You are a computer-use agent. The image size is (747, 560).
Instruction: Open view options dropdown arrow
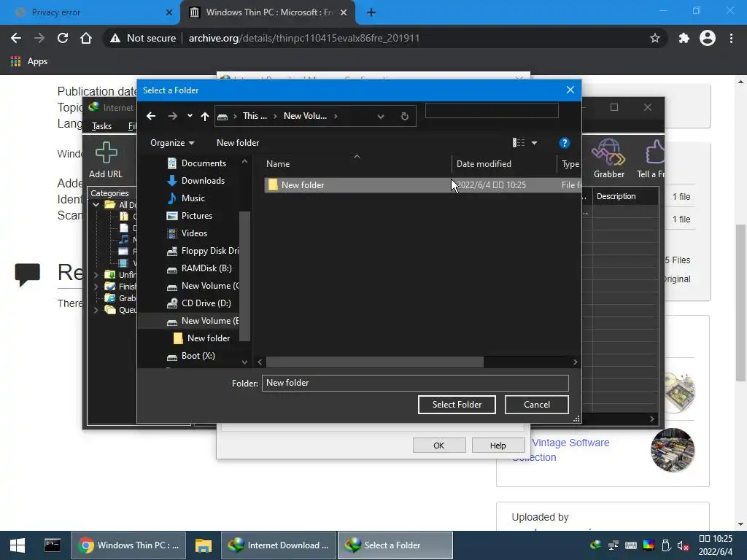tap(535, 143)
